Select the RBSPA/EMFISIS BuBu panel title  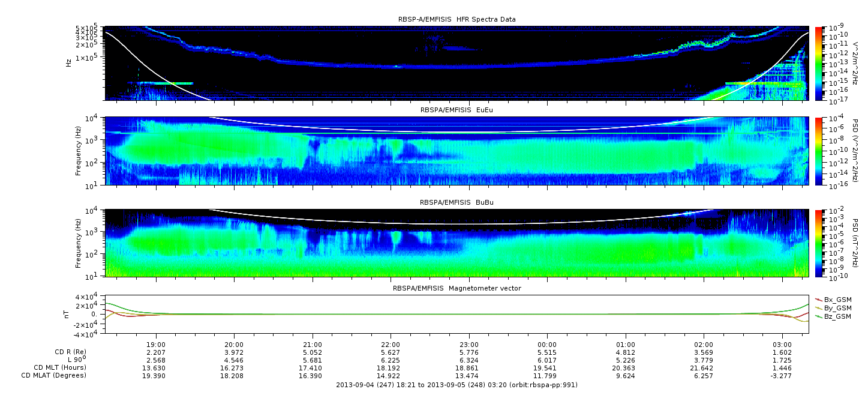456,203
